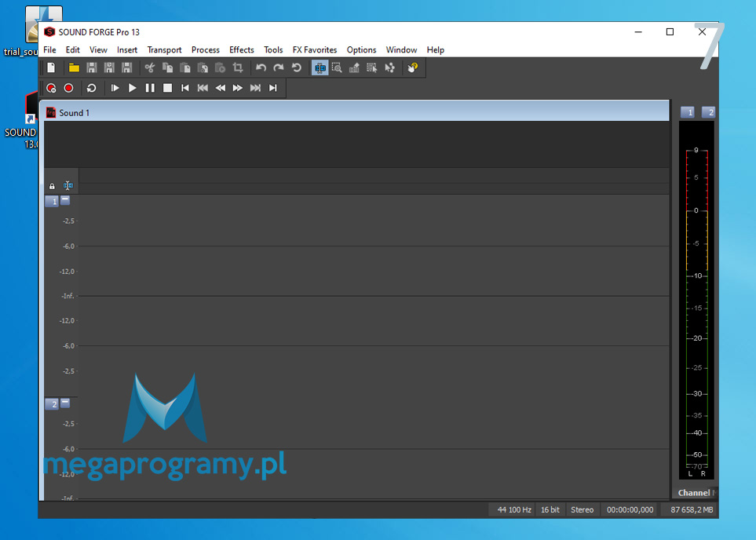Open the Effects menu
Screen dimensions: 756x540
click(x=242, y=49)
